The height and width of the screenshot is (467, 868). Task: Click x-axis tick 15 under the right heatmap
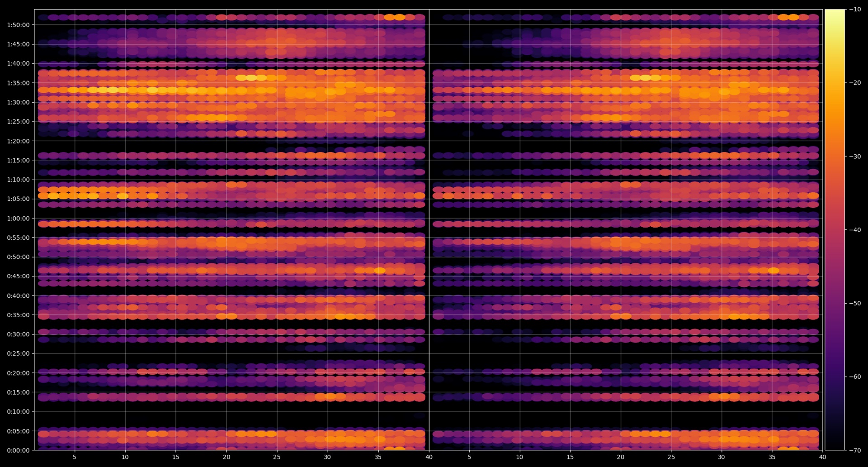(x=571, y=457)
